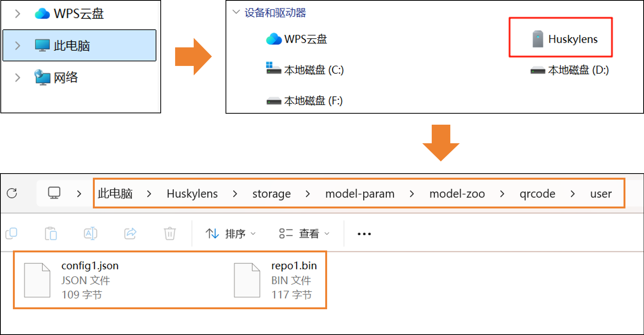The height and width of the screenshot is (335, 644).
Task: Click the paste clipboard icon
Action: click(x=51, y=233)
